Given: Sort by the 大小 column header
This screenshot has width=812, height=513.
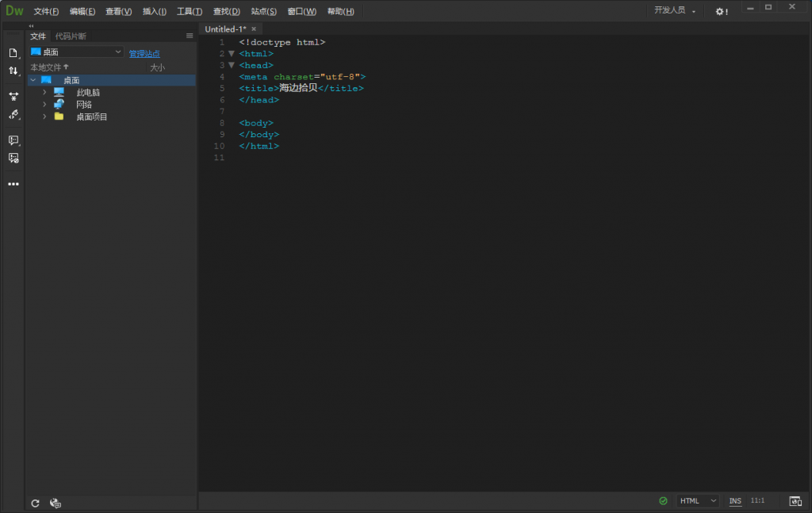Looking at the screenshot, I should [x=157, y=67].
